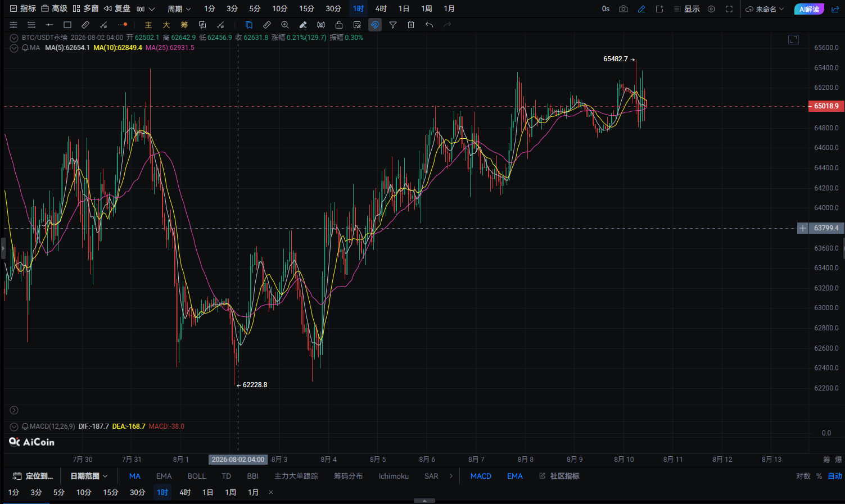
Task: Take a chart screenshot with camera icon
Action: 623,9
